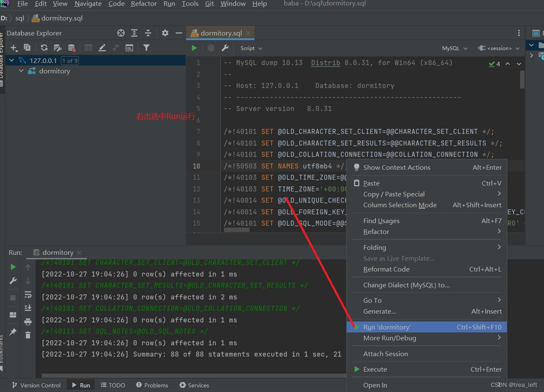Go to previous highlighted problem arrow
The width and height of the screenshot is (544, 392).
508,64
